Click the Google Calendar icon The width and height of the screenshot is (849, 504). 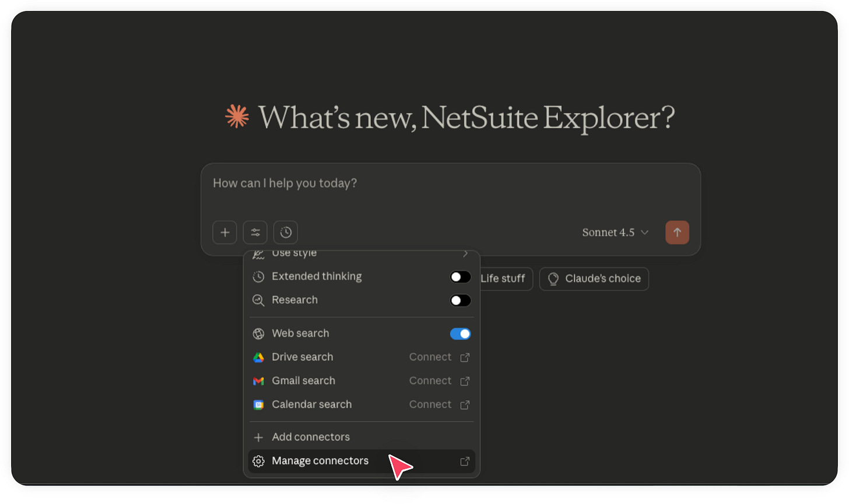click(x=258, y=405)
